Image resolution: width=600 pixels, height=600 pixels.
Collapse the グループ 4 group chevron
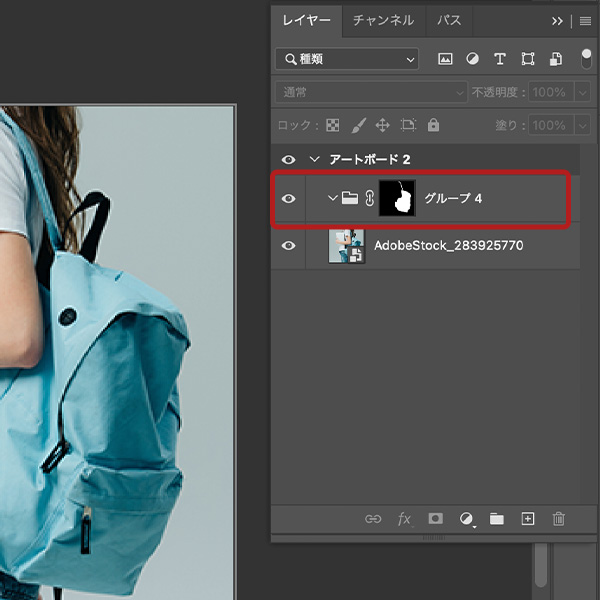pyautogui.click(x=333, y=199)
